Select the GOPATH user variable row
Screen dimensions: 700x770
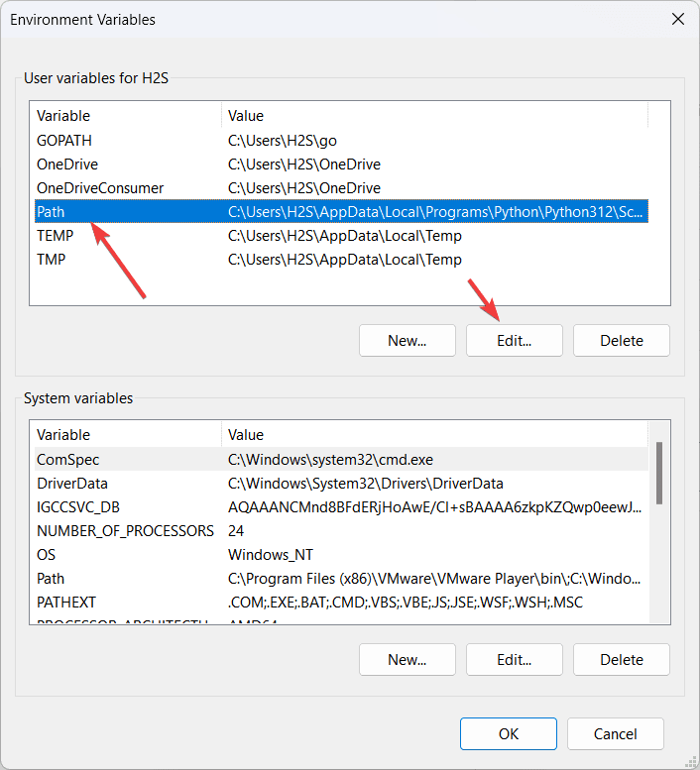[x=341, y=141]
